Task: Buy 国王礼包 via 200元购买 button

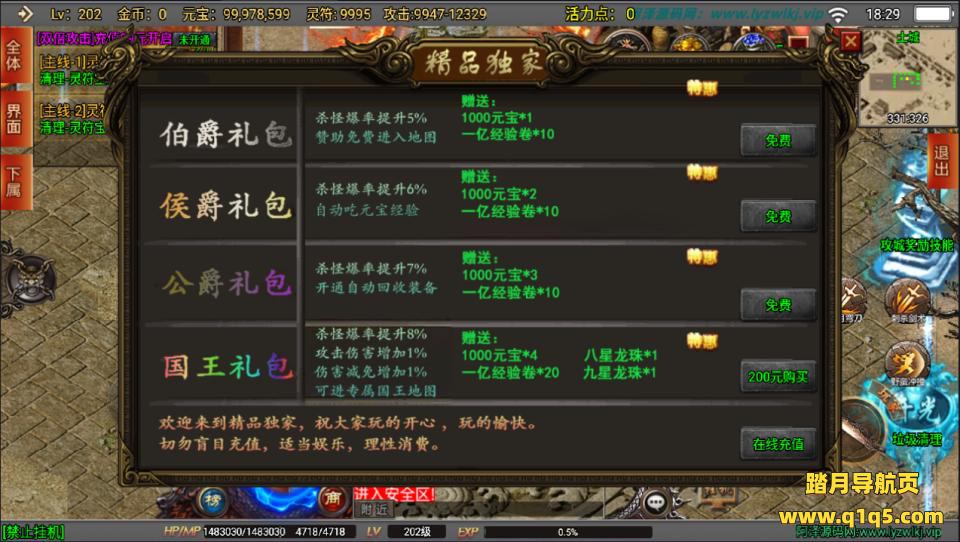Action: (778, 377)
